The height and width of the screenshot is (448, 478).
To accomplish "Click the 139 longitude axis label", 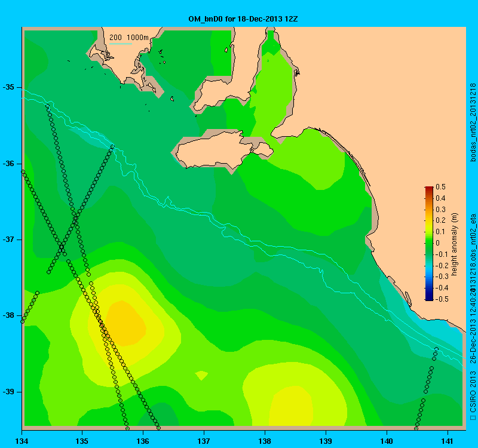I will (x=326, y=441).
